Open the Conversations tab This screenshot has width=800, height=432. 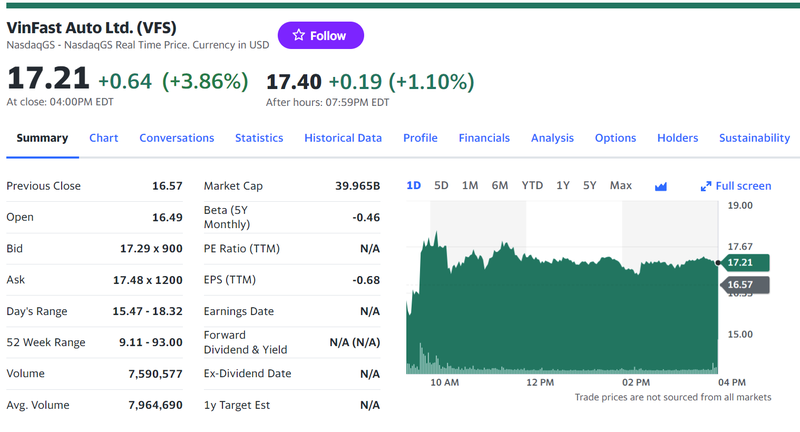[x=176, y=138]
